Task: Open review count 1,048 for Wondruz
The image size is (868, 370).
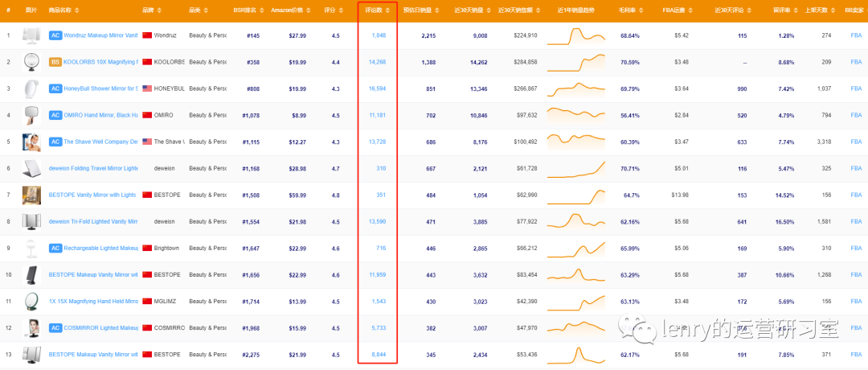Action: coord(379,35)
